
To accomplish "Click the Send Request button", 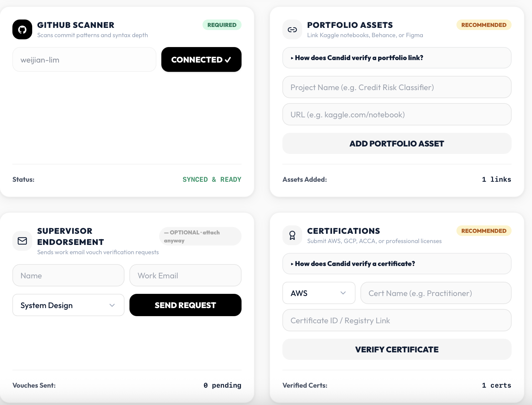I will pos(185,305).
